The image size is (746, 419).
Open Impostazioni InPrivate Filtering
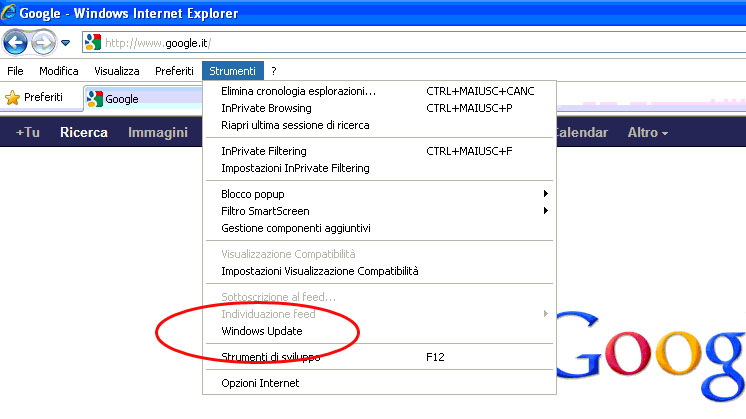pyautogui.click(x=379, y=168)
